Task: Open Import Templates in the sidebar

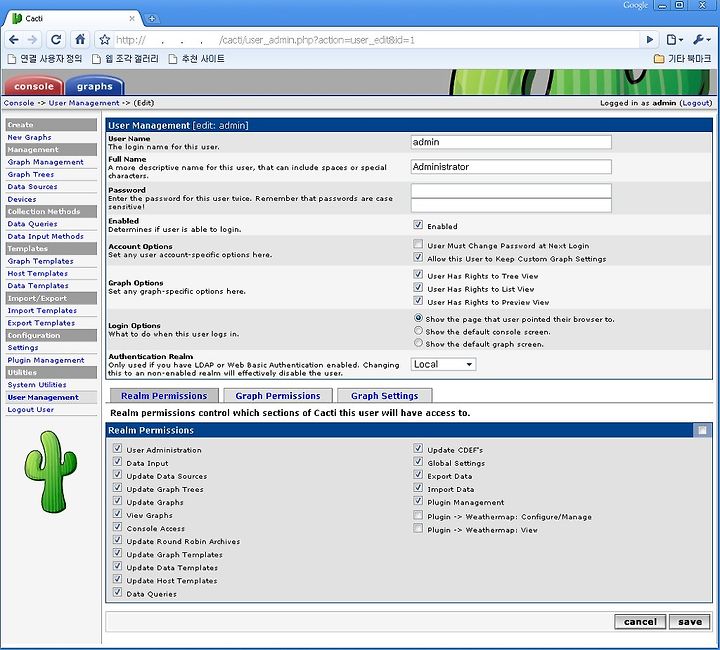Action: [42, 311]
